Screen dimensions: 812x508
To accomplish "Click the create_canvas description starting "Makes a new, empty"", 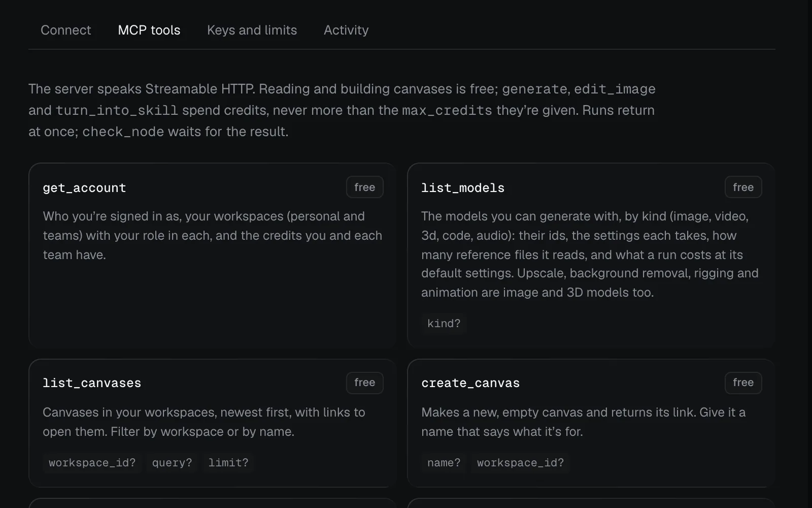I will (584, 422).
